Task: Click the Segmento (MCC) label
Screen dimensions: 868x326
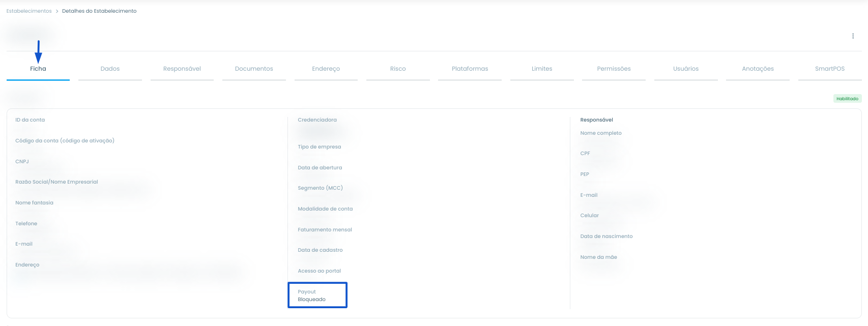Action: [x=321, y=188]
